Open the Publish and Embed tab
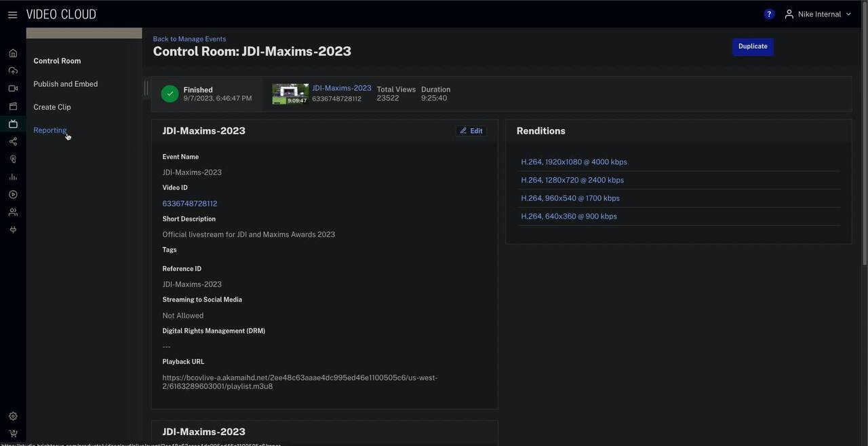This screenshot has height=446, width=868. tap(66, 84)
